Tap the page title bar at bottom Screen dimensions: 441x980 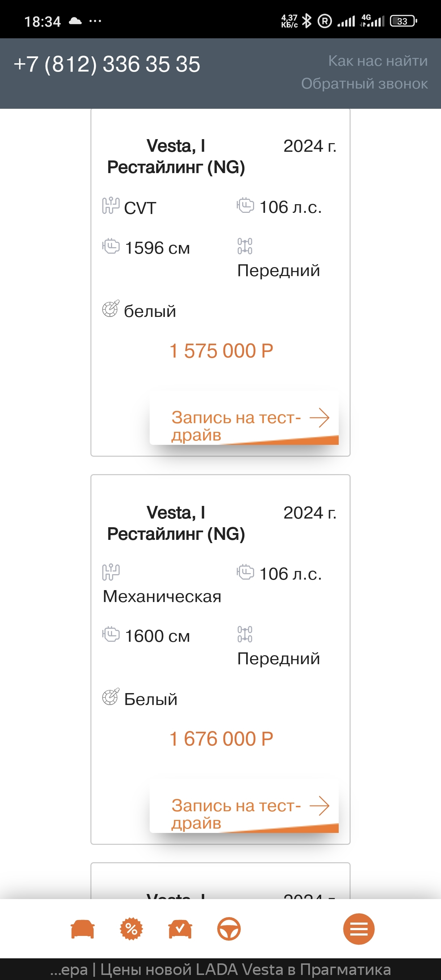[220, 970]
